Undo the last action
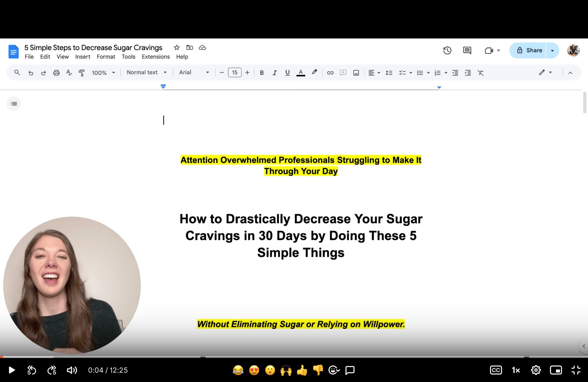 coord(31,73)
